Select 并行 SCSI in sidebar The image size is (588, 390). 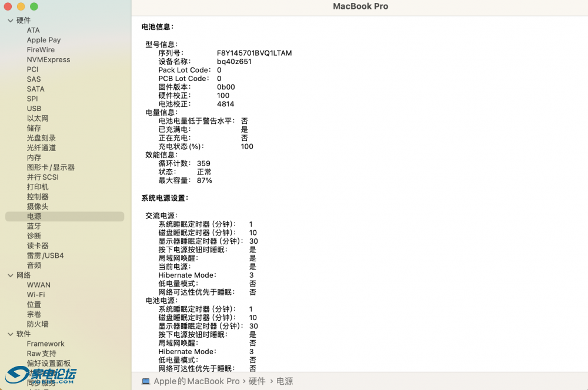click(x=43, y=177)
